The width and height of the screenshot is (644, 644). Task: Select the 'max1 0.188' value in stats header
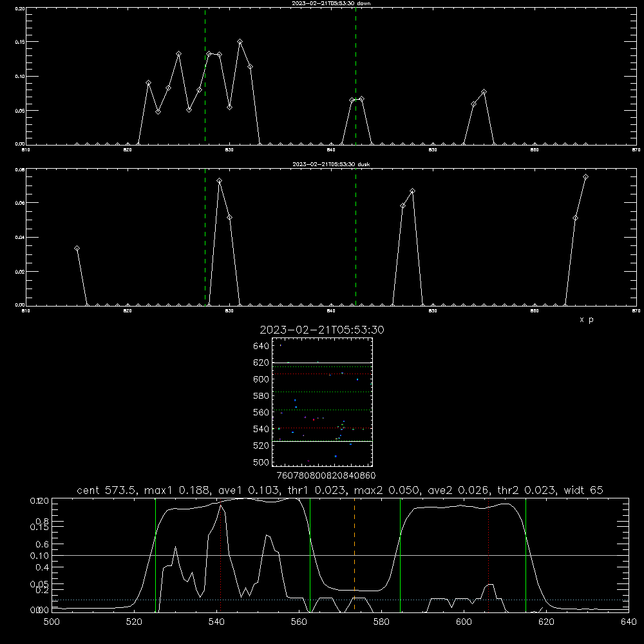click(x=177, y=490)
